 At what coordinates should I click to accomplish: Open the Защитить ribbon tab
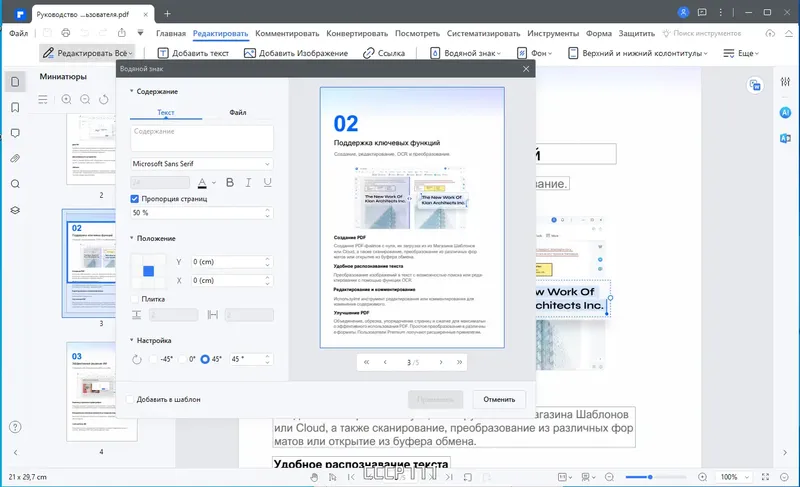pos(637,34)
